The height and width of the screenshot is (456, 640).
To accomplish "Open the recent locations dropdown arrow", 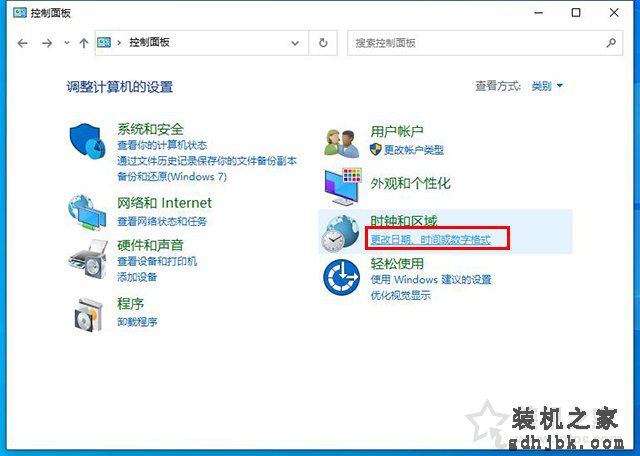I will 67,43.
